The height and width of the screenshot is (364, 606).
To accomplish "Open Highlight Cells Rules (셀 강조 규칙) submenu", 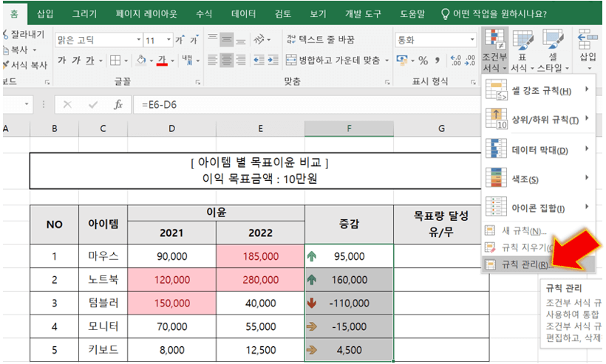I will click(x=538, y=90).
